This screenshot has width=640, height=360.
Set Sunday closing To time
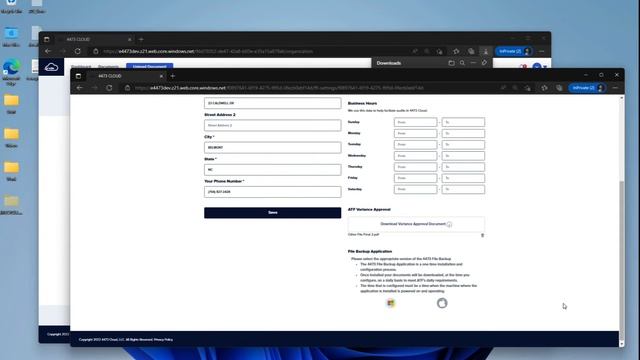coord(463,122)
